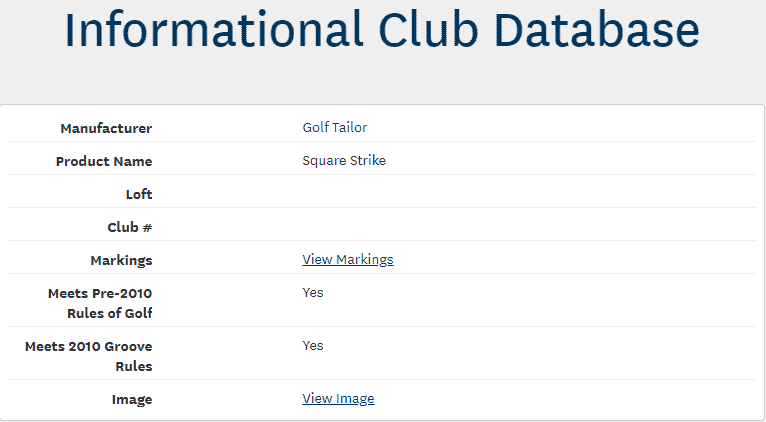This screenshot has height=422, width=766.
Task: Click the Markings field label
Action: 121,260
